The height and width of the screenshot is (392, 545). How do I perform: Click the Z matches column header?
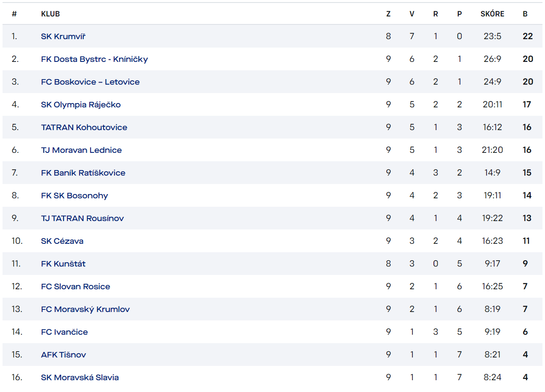click(388, 14)
